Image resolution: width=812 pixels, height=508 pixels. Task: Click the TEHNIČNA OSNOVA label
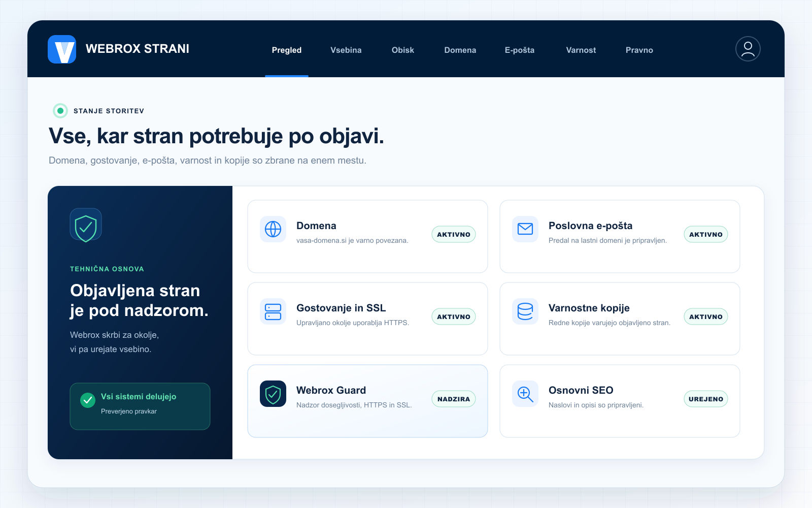[107, 269]
